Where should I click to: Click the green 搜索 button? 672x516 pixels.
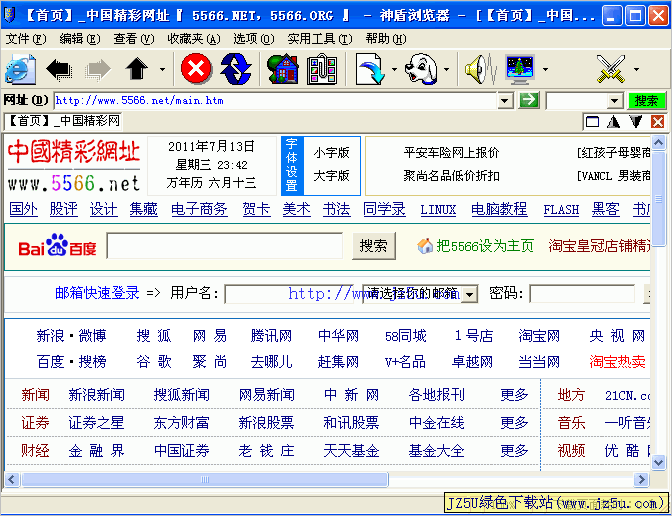[646, 101]
